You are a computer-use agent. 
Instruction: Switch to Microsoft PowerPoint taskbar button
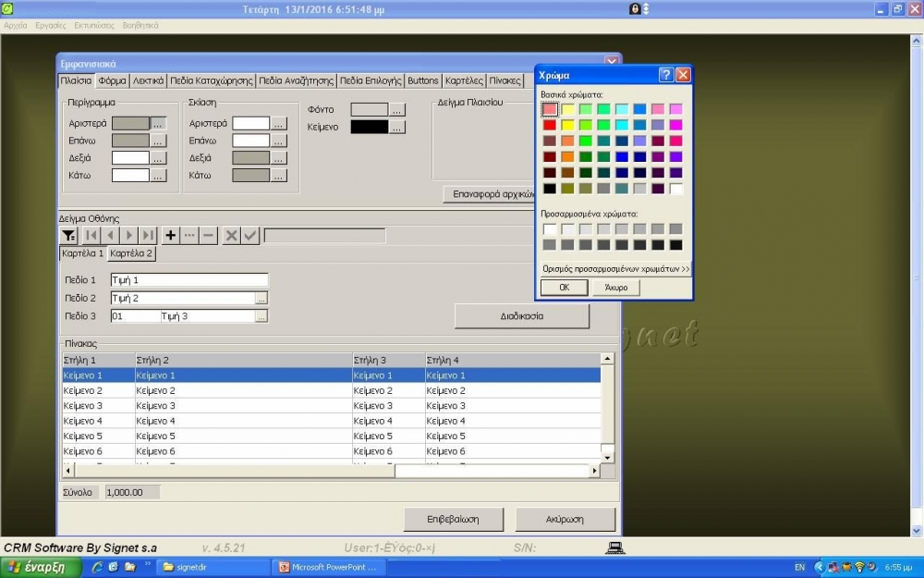click(x=328, y=568)
